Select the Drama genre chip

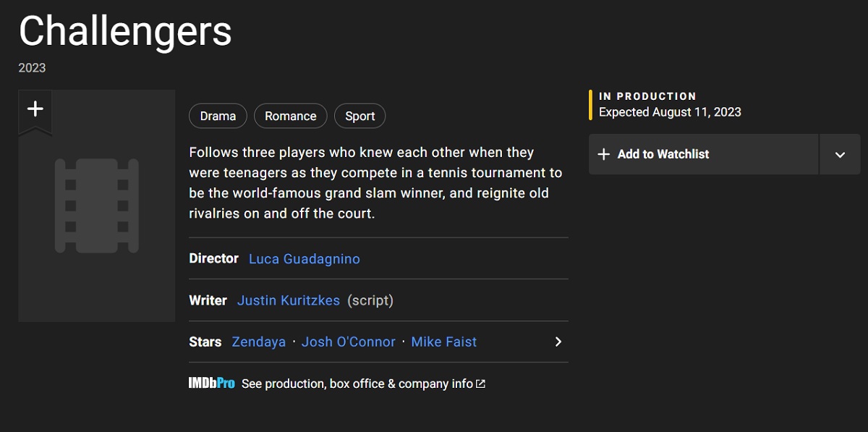[x=218, y=116]
